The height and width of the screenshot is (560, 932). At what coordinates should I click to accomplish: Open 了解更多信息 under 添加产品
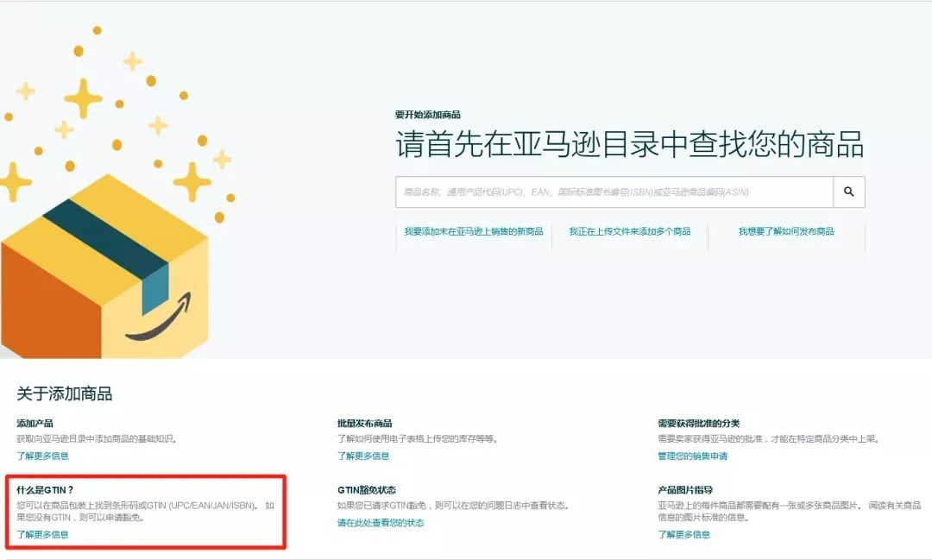pos(43,456)
